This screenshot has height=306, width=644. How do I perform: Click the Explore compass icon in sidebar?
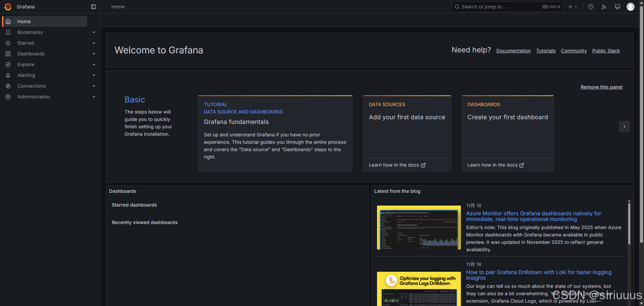coord(8,64)
